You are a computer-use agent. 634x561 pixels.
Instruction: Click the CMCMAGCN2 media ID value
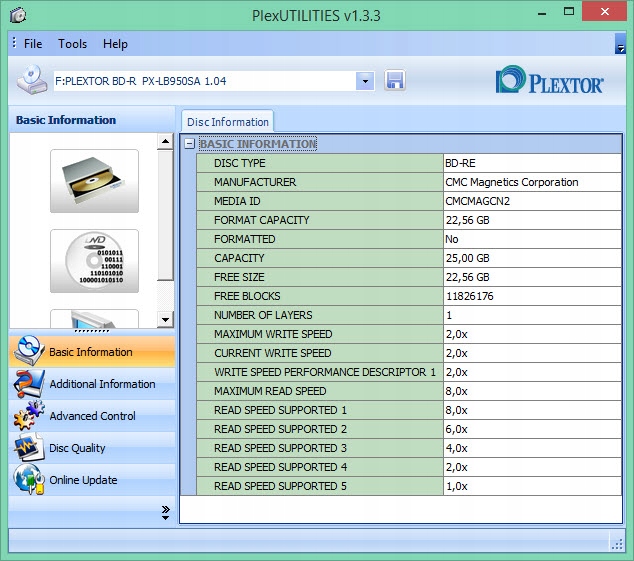[533, 201]
